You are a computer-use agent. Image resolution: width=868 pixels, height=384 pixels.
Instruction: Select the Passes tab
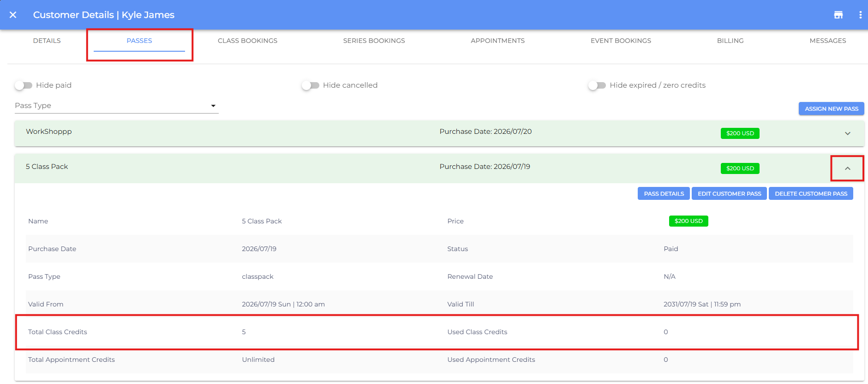click(x=139, y=41)
